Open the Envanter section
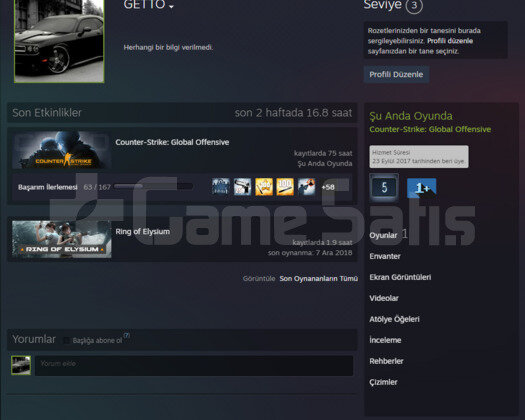The height and width of the screenshot is (420, 525). pos(385,256)
